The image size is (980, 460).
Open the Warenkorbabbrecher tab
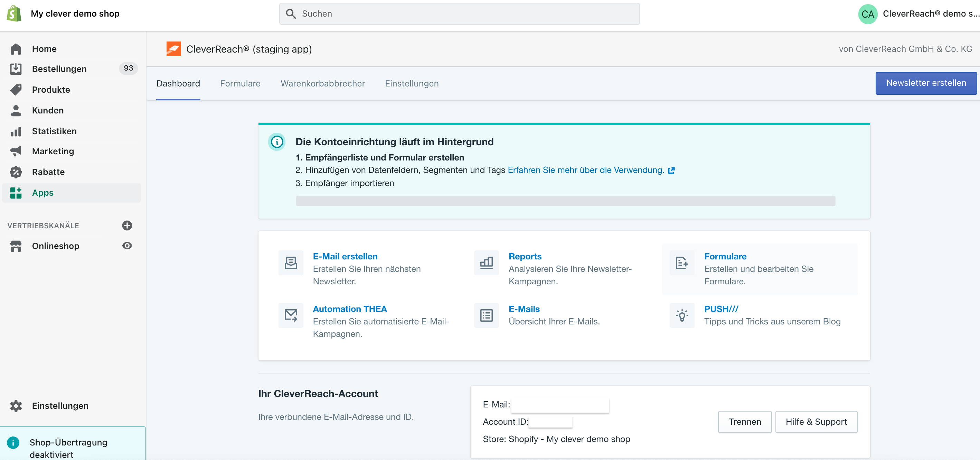323,84
